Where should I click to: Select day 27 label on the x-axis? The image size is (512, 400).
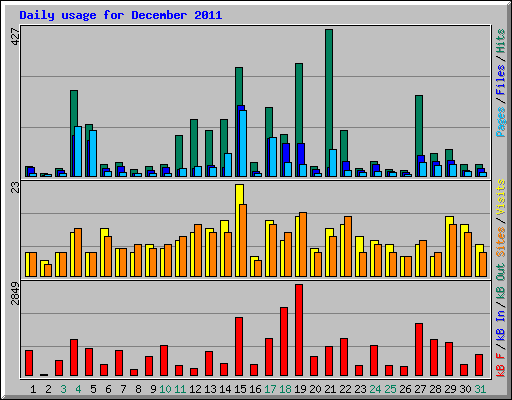[420, 389]
